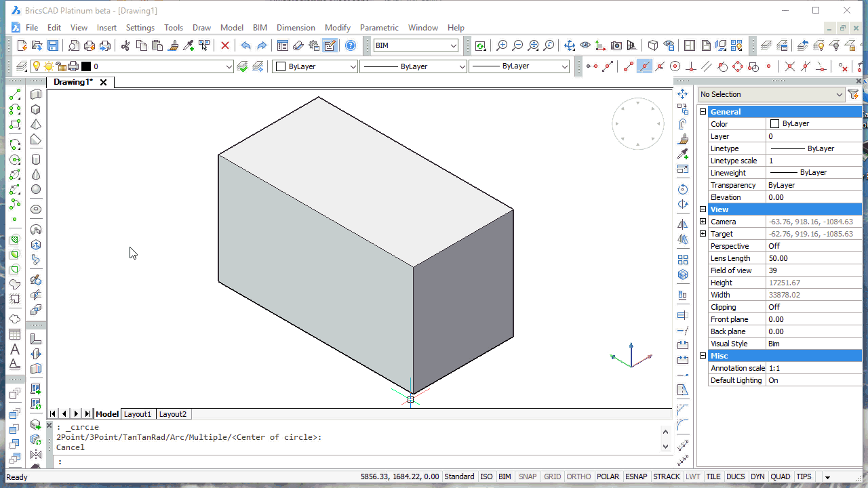Viewport: 868px width, 488px height.
Task: Toggle SNAP in the status bar
Action: point(528,476)
